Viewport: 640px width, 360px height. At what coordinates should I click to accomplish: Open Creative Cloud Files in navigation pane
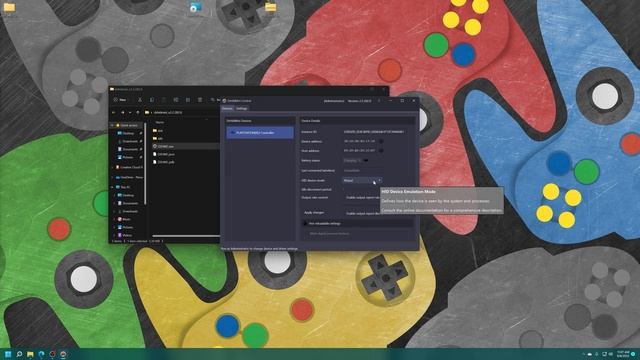coord(129,167)
